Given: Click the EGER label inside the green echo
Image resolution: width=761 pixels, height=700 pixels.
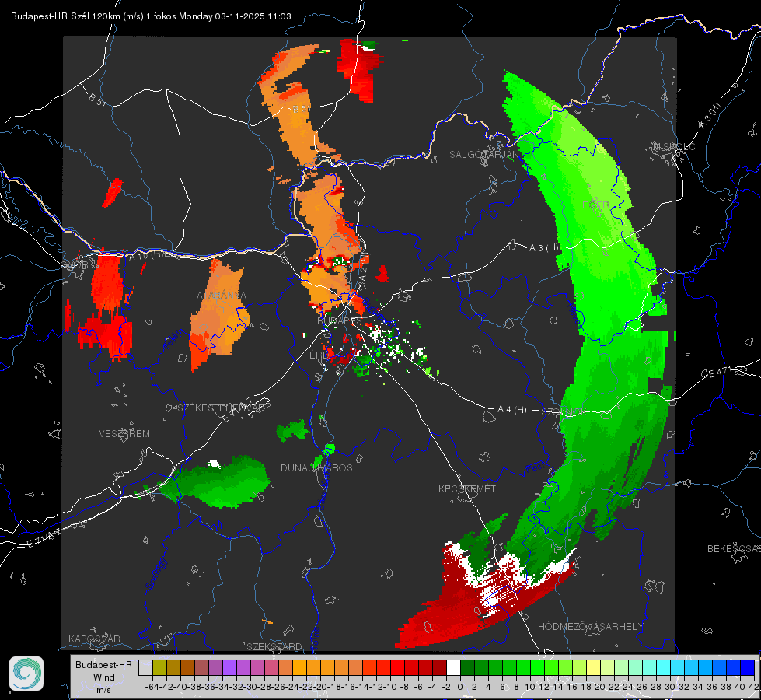Looking at the screenshot, I should pos(595,205).
